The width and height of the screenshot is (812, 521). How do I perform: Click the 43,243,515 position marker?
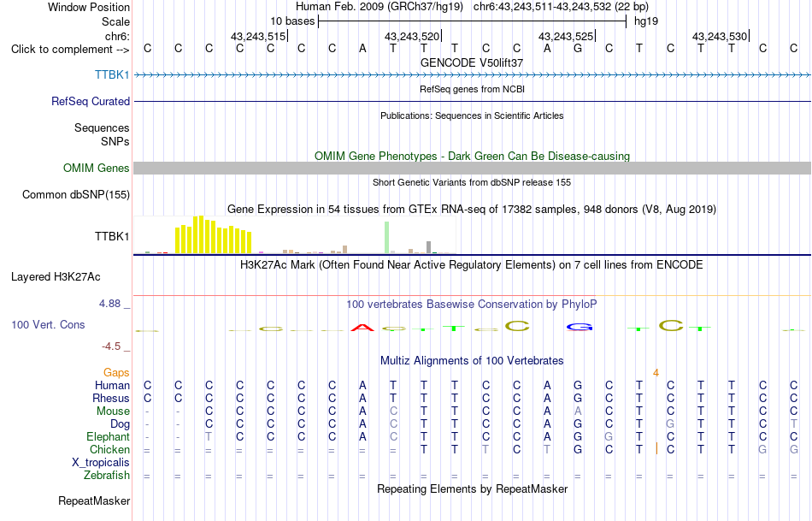coord(258,36)
